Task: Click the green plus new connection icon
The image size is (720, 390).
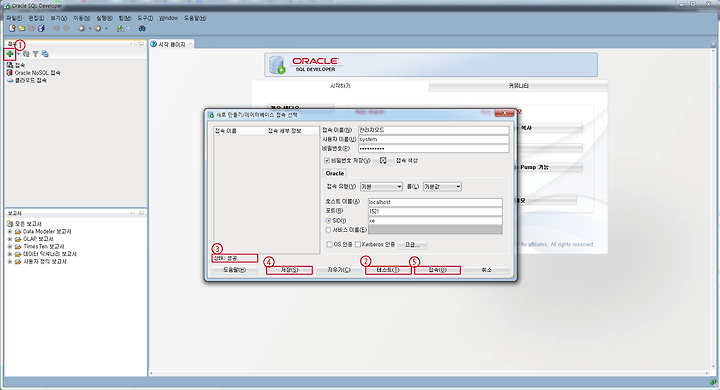Action: click(10, 54)
